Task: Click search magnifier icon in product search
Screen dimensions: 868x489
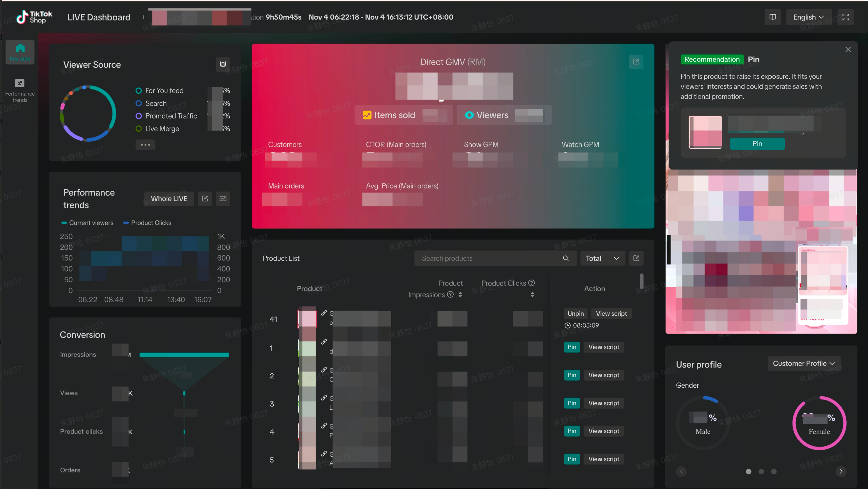Action: pyautogui.click(x=566, y=258)
